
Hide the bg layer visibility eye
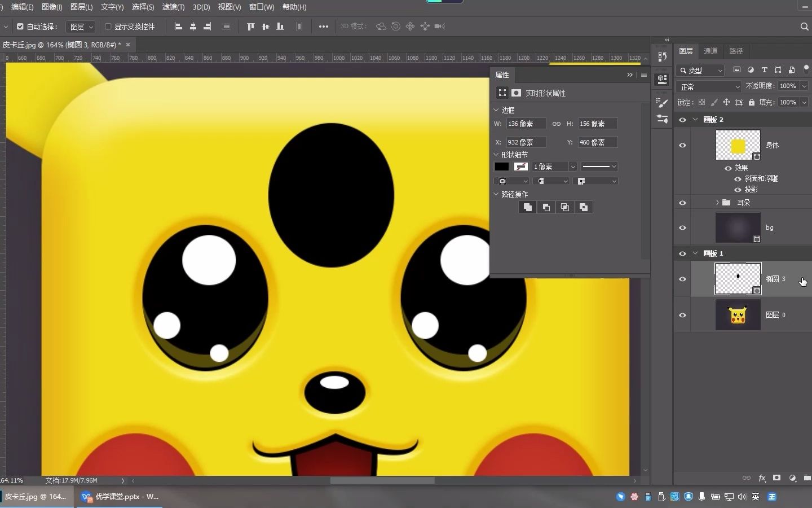click(682, 227)
